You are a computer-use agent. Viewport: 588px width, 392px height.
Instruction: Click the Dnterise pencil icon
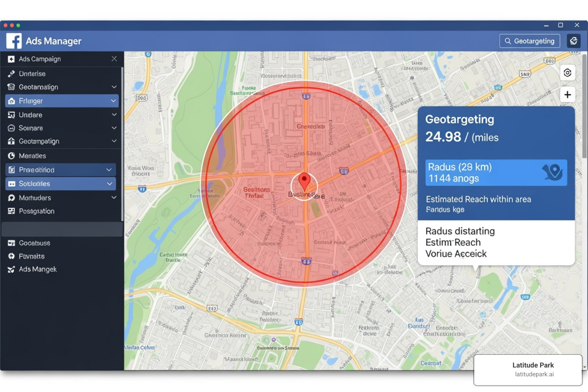[11, 73]
